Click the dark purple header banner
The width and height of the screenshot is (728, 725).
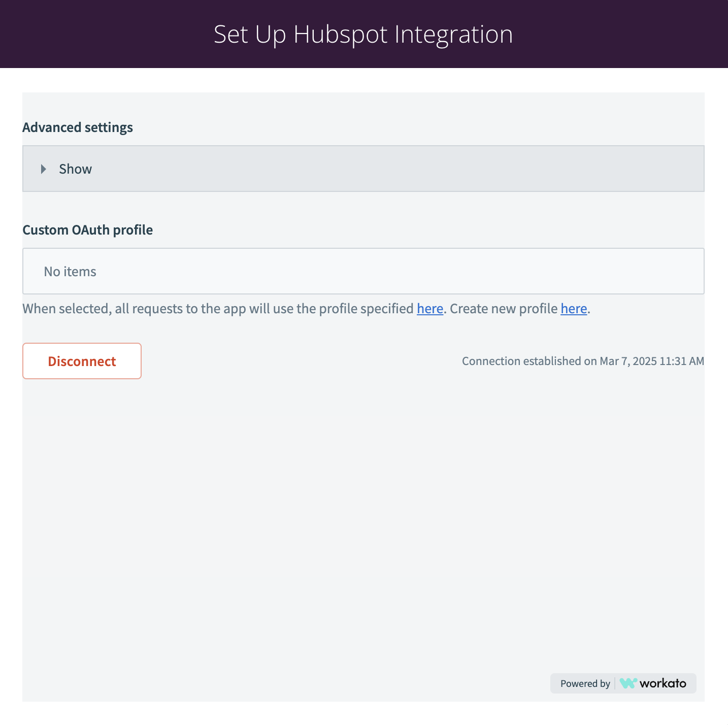pyautogui.click(x=364, y=34)
